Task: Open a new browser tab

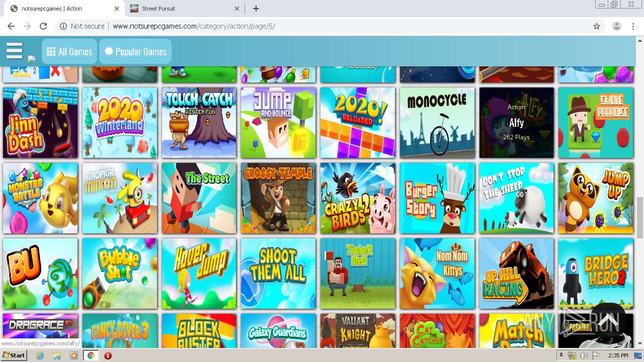Action: [x=256, y=9]
